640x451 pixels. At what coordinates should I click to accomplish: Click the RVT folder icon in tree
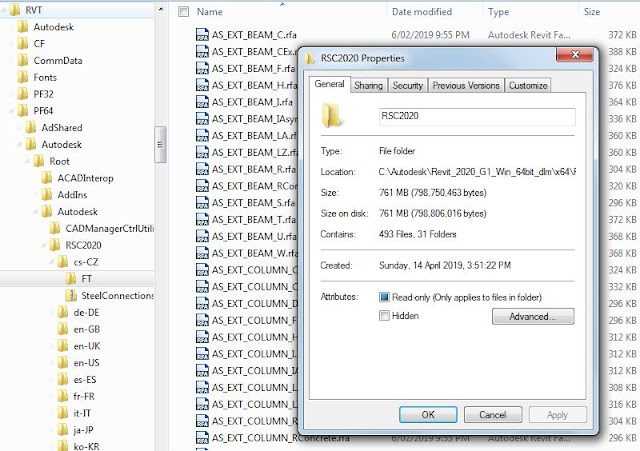[x=15, y=10]
